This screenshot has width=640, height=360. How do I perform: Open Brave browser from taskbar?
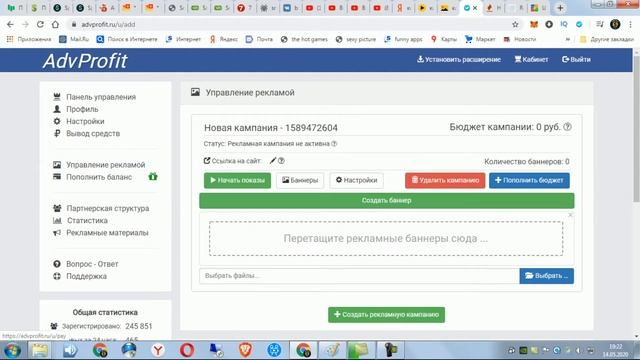click(245, 350)
